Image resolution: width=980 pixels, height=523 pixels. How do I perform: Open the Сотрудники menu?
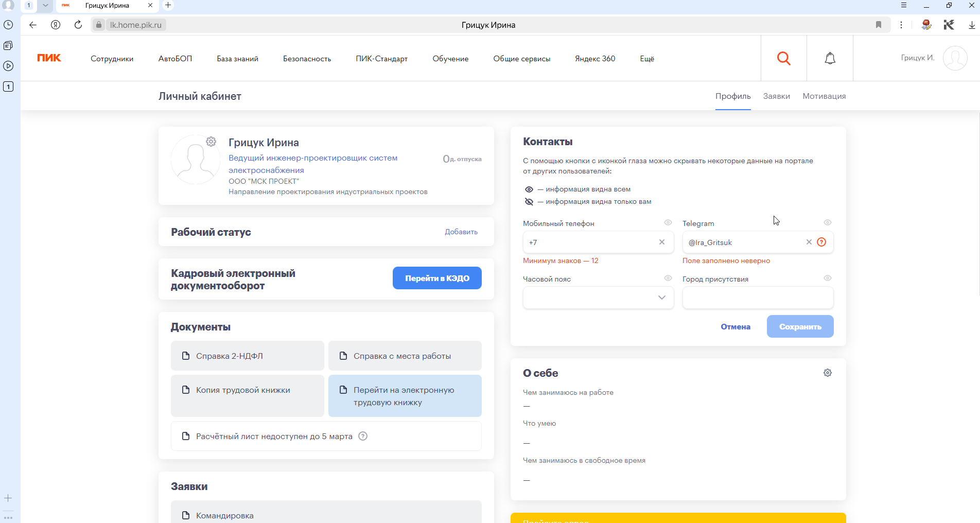[x=112, y=59]
